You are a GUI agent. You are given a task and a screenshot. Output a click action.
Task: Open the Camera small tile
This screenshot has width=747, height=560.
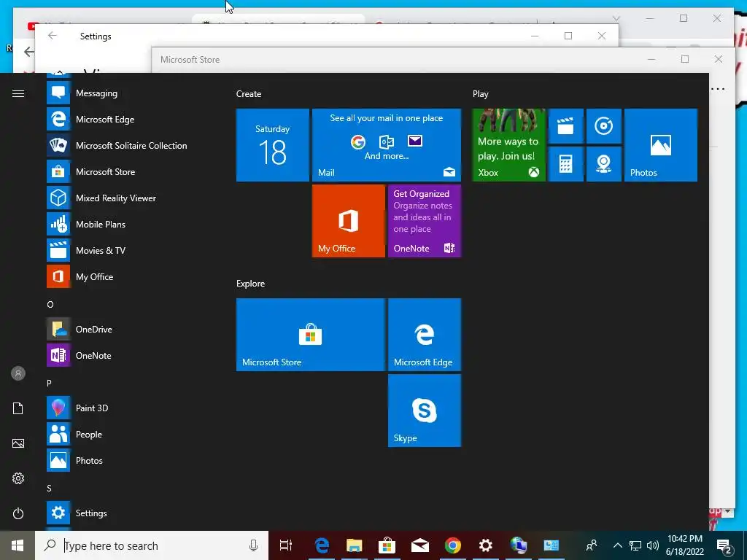pos(603,164)
